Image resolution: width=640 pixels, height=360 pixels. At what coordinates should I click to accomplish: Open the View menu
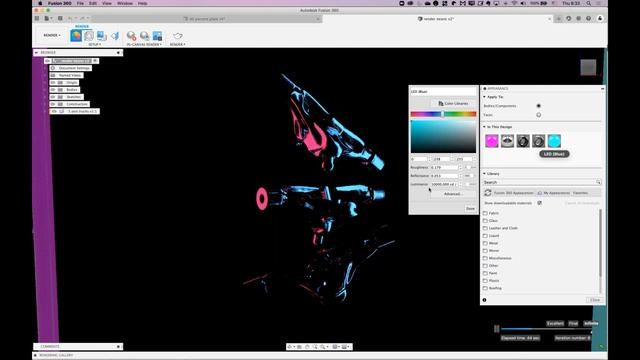pos(107,3)
